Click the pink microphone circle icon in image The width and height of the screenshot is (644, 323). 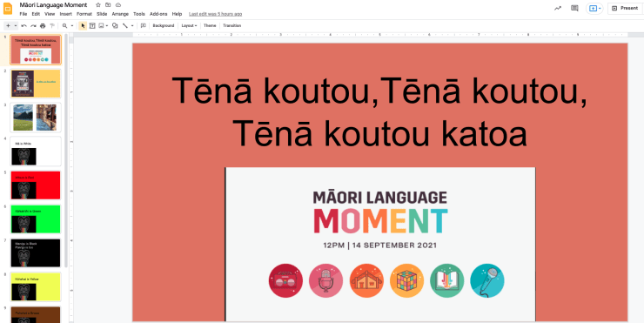click(x=325, y=280)
